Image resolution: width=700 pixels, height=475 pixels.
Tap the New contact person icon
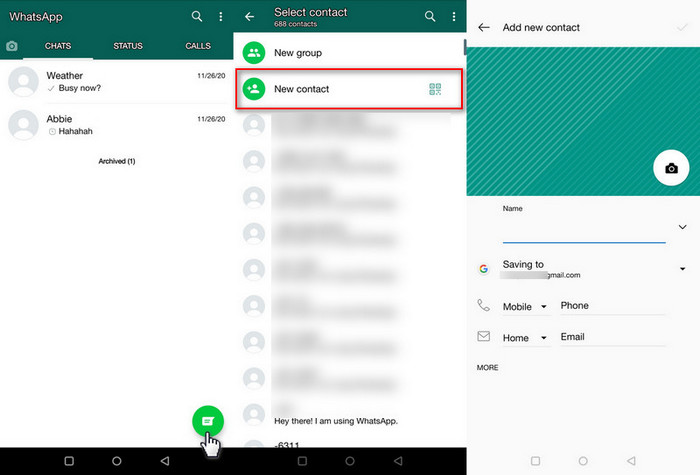(x=254, y=89)
